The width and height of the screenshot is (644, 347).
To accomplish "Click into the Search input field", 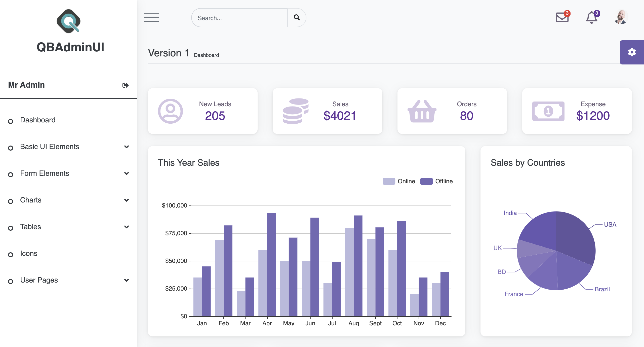I will [x=239, y=18].
